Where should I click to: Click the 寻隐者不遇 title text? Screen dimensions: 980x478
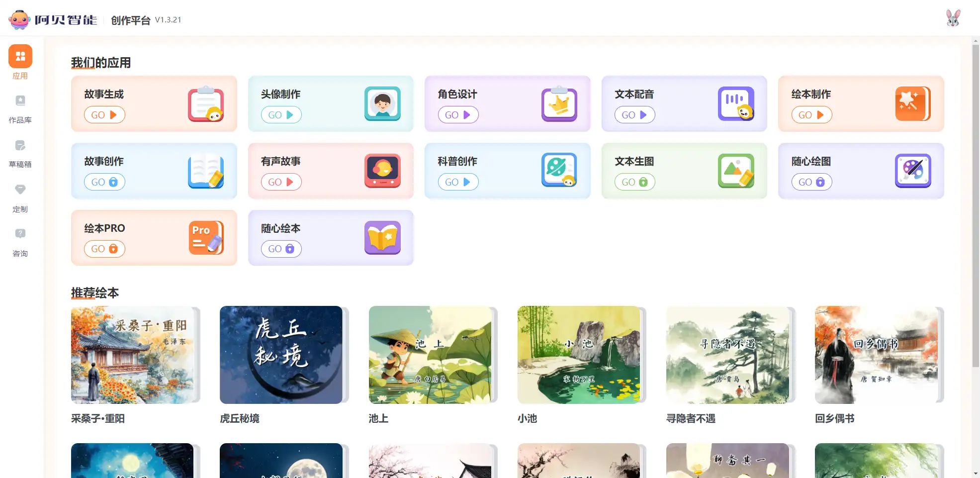(691, 419)
